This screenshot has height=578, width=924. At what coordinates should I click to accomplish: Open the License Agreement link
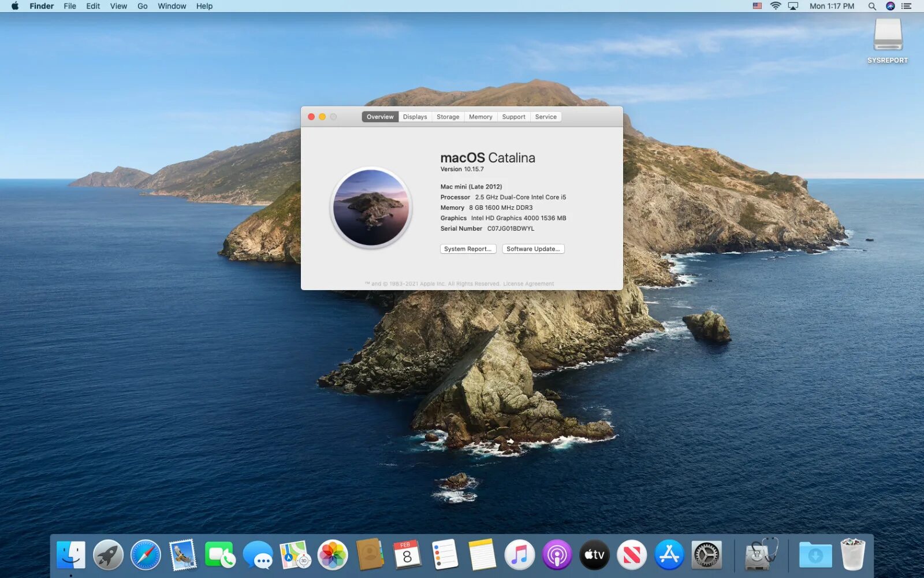point(528,284)
